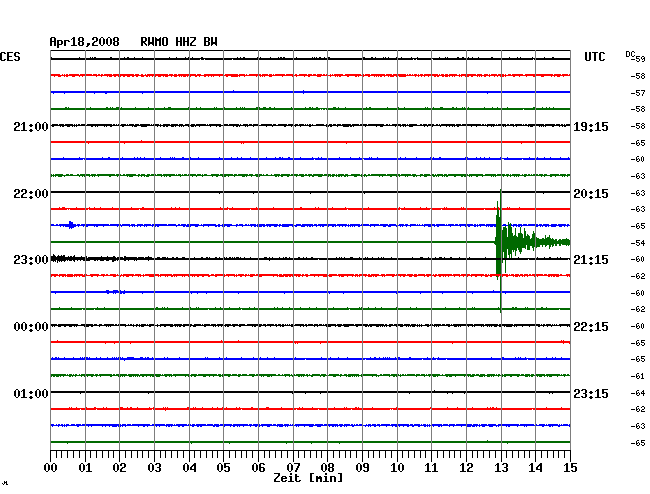Viewport: 650px width, 494px height.
Task: Click the "22:15" UTC time label
Action: pos(591,327)
